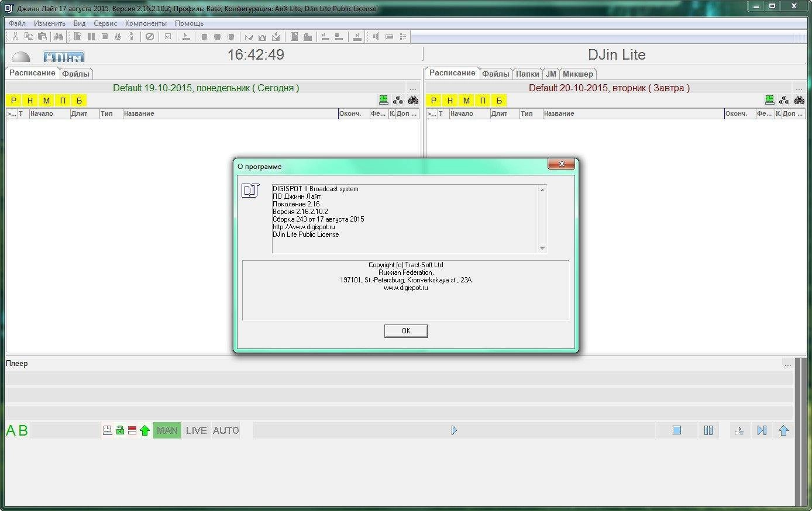Toggle yellow 'М' filter in tomorrow's schedule
The width and height of the screenshot is (812, 511).
[466, 101]
